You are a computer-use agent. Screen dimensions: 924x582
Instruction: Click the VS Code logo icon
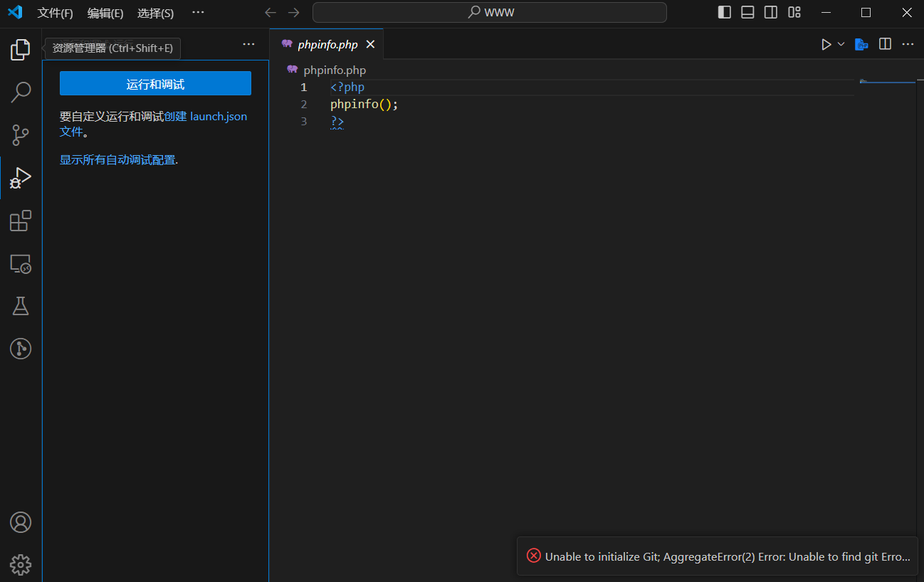click(15, 12)
